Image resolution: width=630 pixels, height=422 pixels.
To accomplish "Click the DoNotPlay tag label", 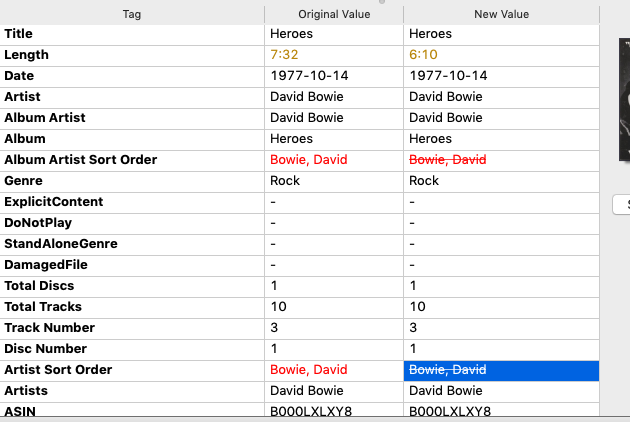I will coord(38,223).
